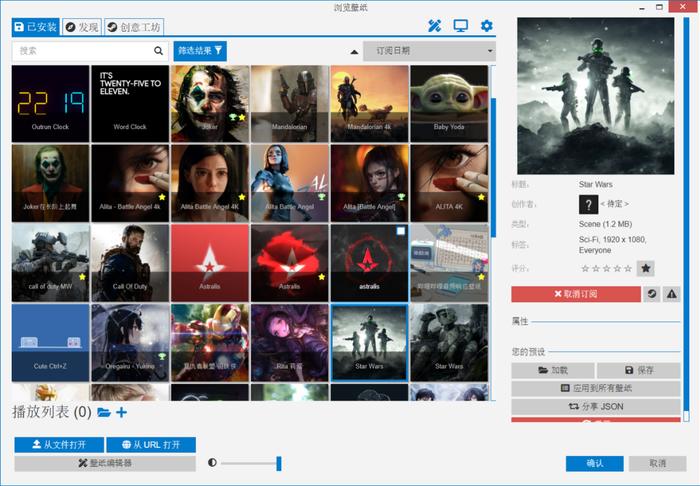Click the report warning triangle icon

pos(671,294)
